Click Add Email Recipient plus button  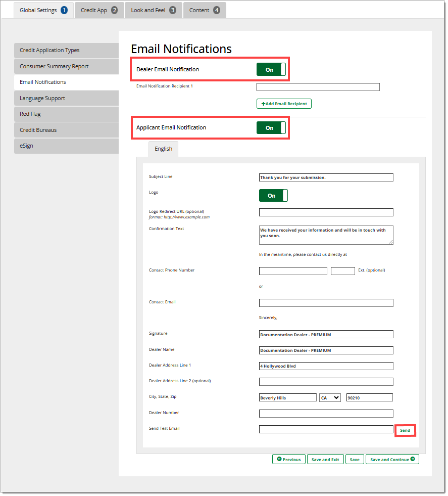click(x=284, y=104)
